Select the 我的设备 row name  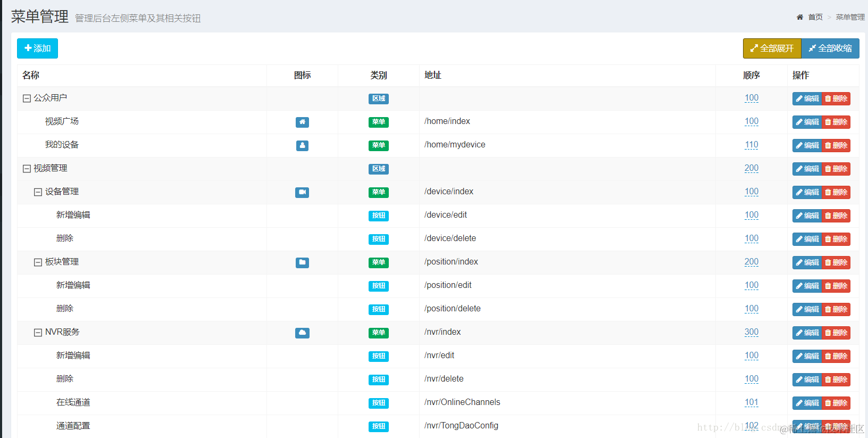pos(62,145)
